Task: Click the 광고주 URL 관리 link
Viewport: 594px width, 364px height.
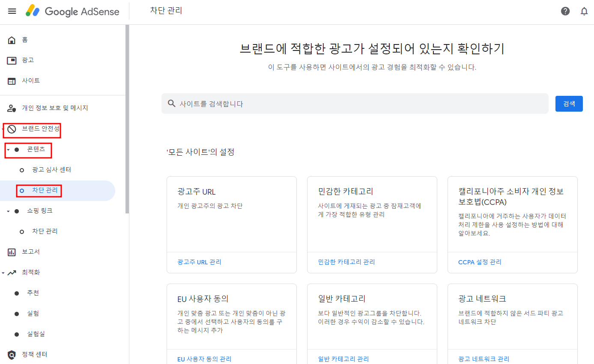Action: 199,262
